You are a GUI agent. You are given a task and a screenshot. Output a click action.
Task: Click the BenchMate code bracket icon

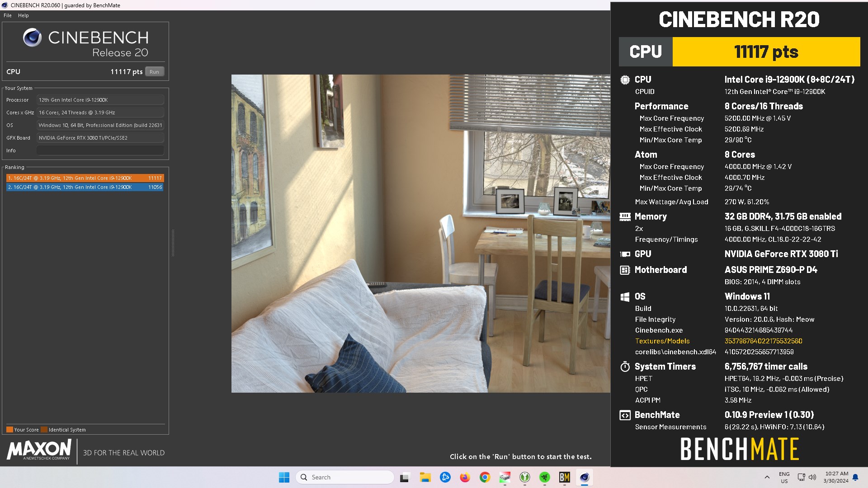pos(625,415)
